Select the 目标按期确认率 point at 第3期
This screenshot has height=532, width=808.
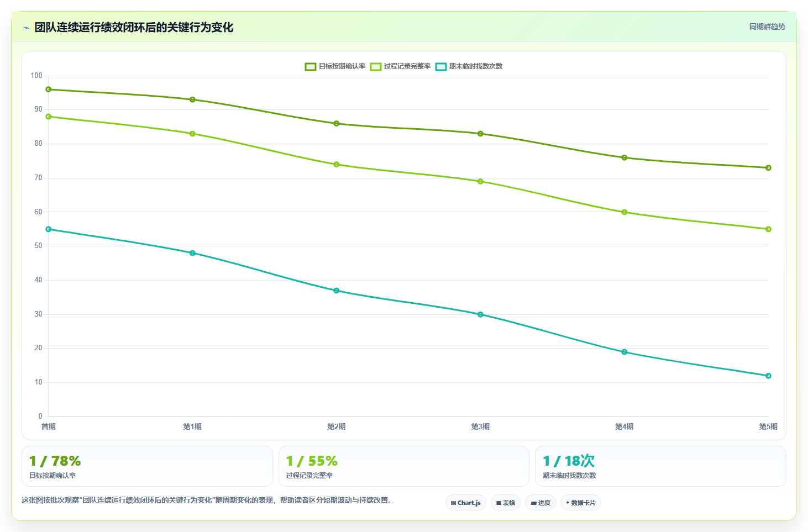[480, 134]
